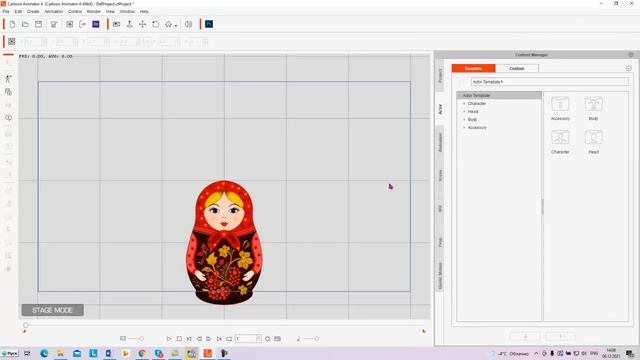Go to the next frame
This screenshot has height=360, width=640.
(x=209, y=339)
